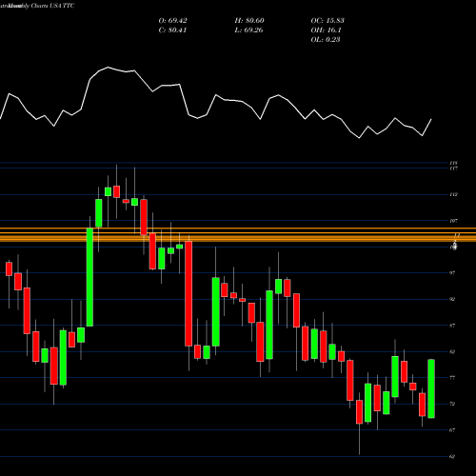Click the tallest green candle crossing the orange band

[89, 277]
